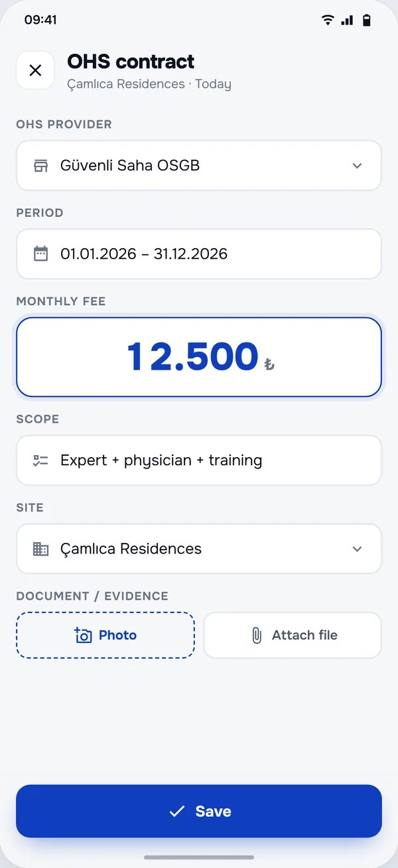Open the Çamlıca Residences site selector
Image resolution: width=398 pixels, height=868 pixels.
tap(199, 549)
